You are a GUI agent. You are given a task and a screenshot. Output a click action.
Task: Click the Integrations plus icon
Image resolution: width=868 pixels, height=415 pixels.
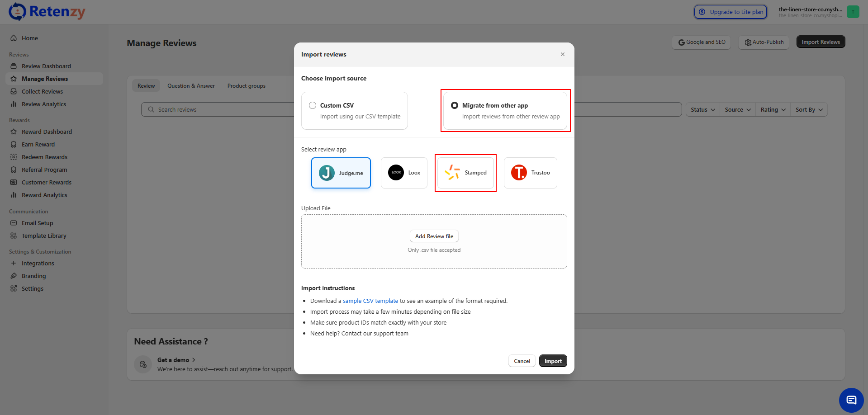click(x=14, y=263)
